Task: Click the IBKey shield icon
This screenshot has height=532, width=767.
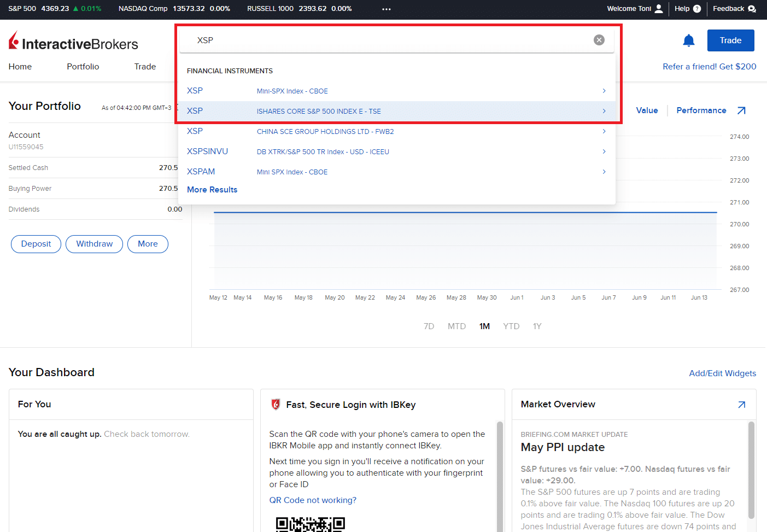Action: (276, 405)
